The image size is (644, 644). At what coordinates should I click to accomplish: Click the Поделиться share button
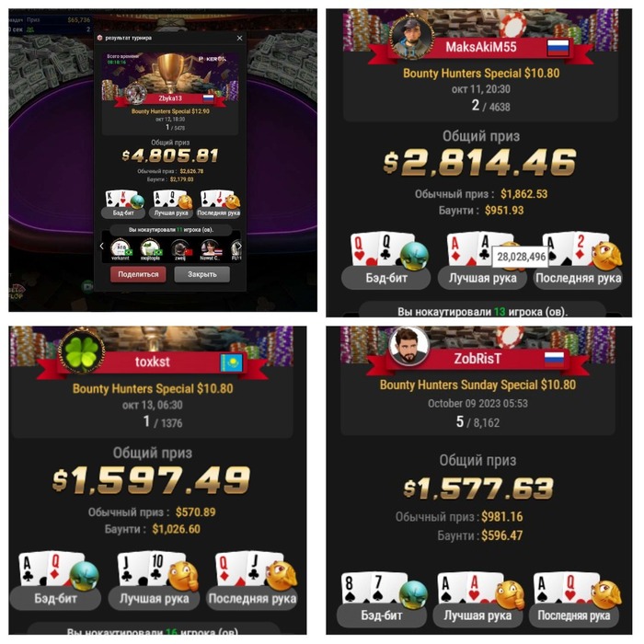coord(138,274)
